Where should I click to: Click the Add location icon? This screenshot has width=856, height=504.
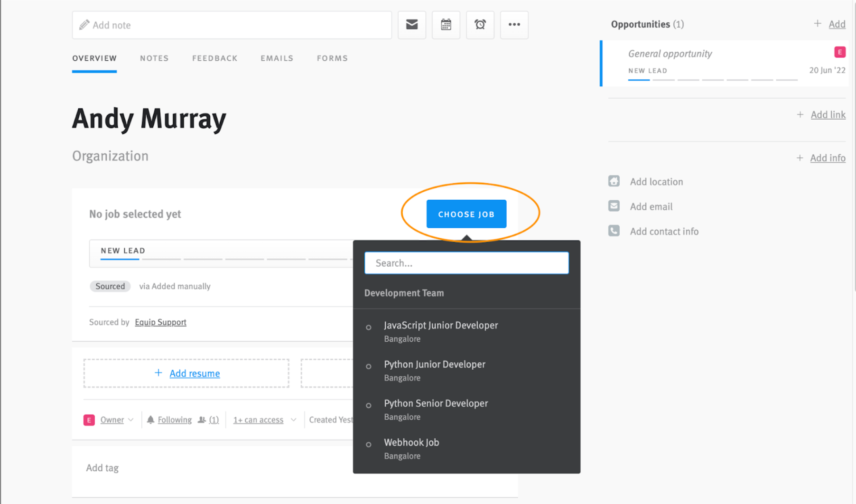(614, 181)
